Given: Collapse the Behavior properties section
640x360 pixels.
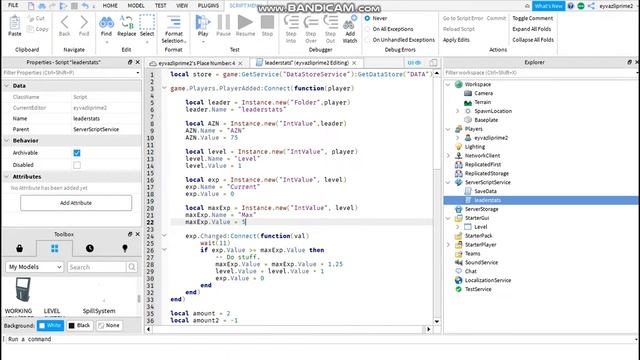Looking at the screenshot, I should (x=7, y=140).
